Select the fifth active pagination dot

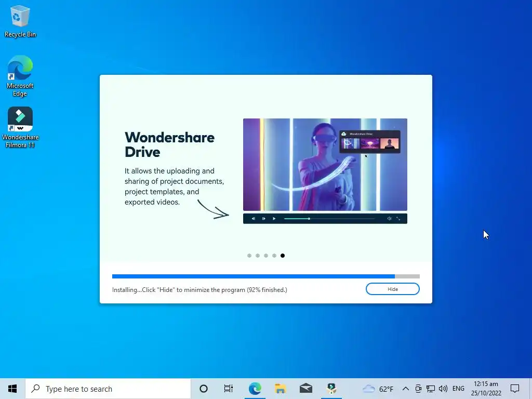pos(283,256)
